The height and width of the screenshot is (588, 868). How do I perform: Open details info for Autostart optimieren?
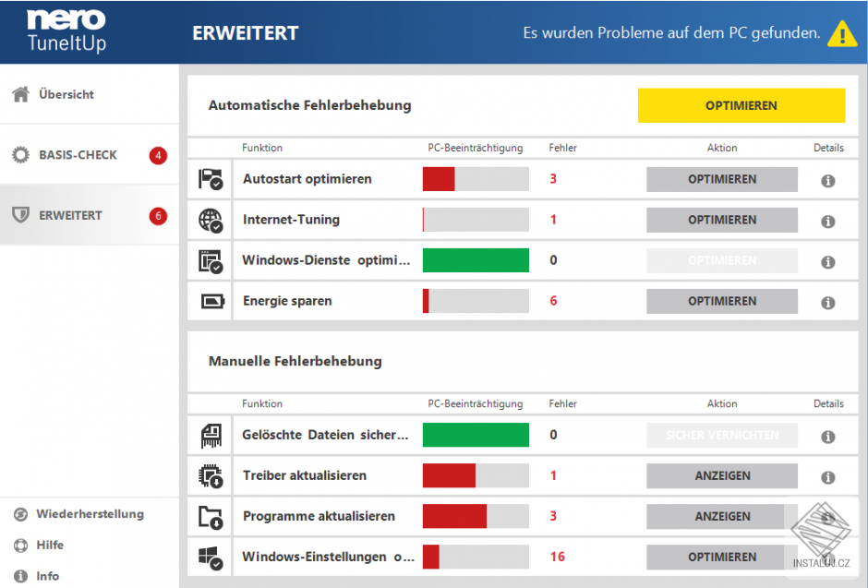(x=828, y=181)
